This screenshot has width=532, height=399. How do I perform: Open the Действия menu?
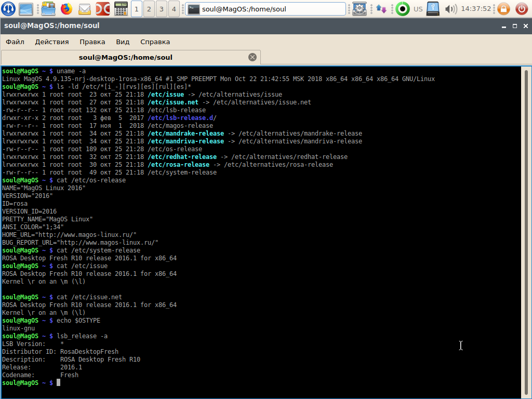[x=52, y=42]
